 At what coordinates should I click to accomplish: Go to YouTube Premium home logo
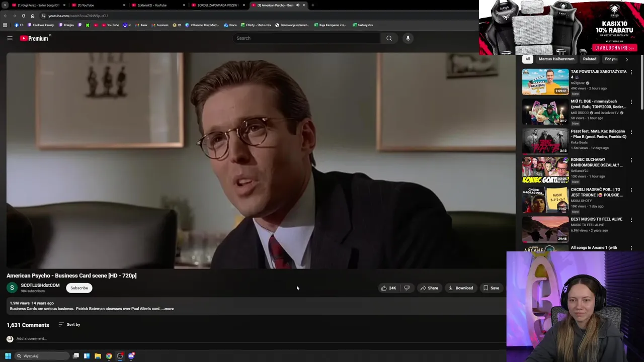click(34, 38)
